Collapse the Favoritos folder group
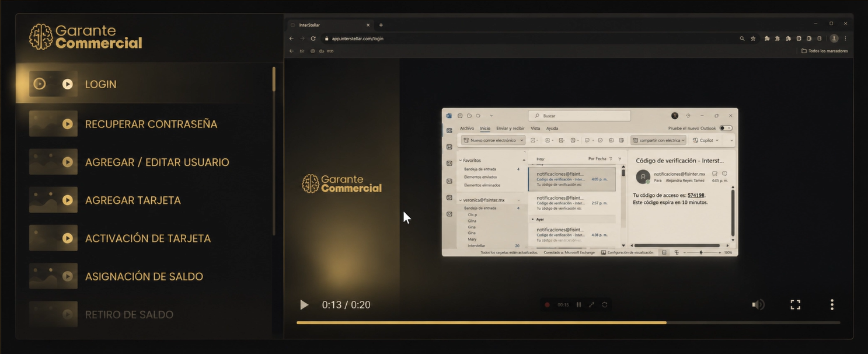The height and width of the screenshot is (354, 868). 460,160
